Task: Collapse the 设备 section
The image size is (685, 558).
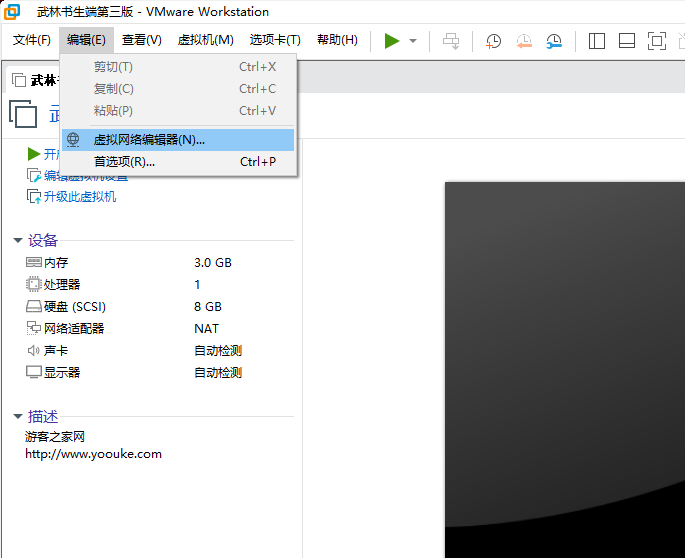Action: [x=18, y=241]
